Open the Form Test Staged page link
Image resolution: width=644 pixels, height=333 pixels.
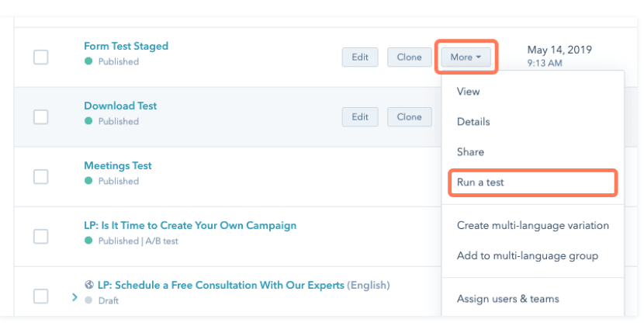point(126,46)
